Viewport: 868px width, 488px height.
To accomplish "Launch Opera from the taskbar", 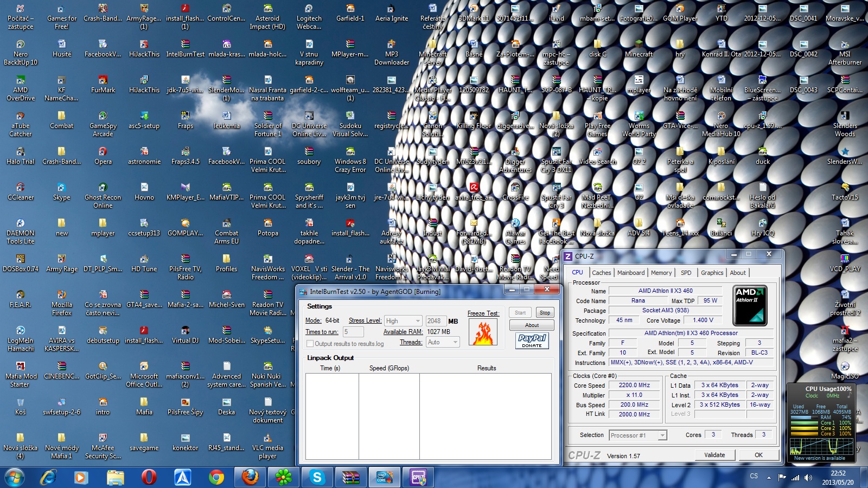I will pos(149,477).
